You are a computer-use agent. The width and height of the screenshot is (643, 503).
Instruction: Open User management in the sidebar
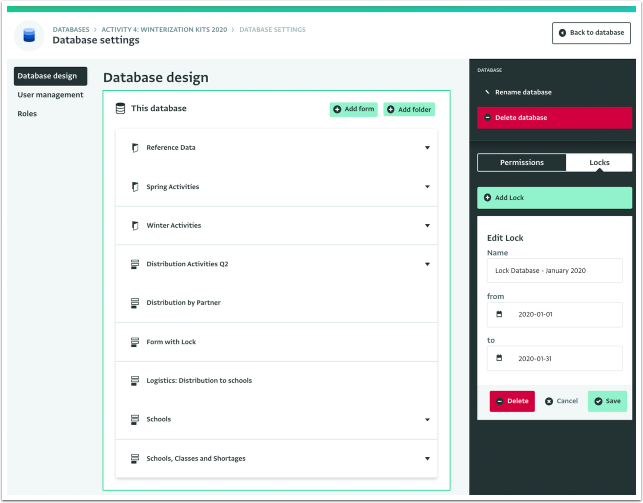tap(50, 95)
